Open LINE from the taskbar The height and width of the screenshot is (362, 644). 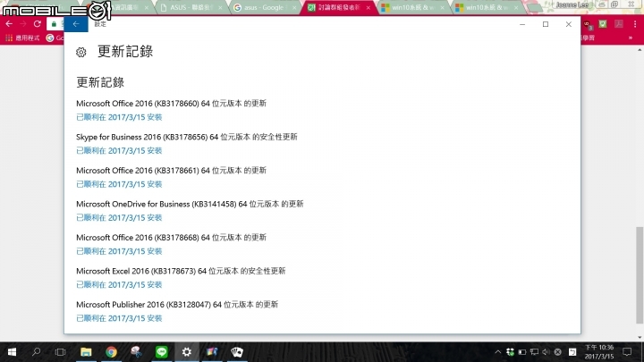click(161, 352)
